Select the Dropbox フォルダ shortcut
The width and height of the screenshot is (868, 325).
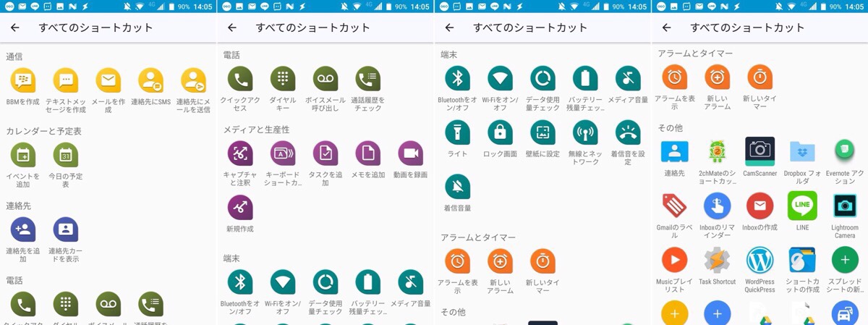click(x=802, y=151)
